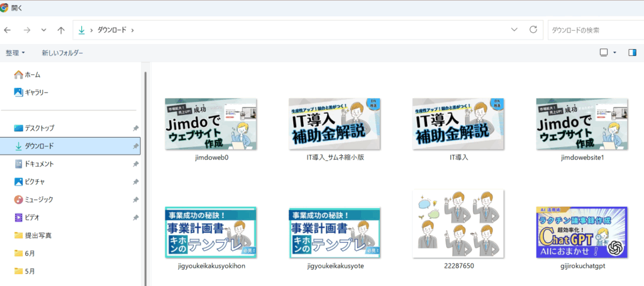Image resolution: width=644 pixels, height=286 pixels.
Task: Select the jigyoukeikakusyokihon thumbnail
Action: click(x=211, y=232)
